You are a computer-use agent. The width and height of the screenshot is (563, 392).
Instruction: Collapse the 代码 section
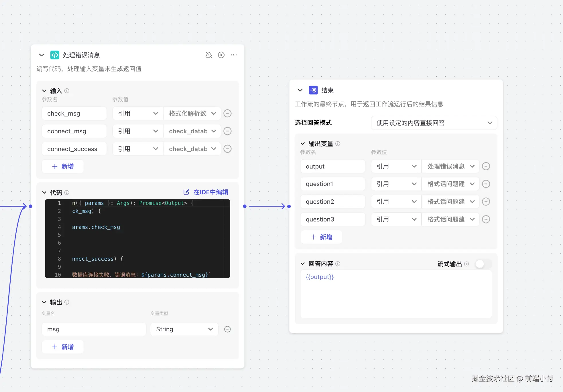[44, 193]
